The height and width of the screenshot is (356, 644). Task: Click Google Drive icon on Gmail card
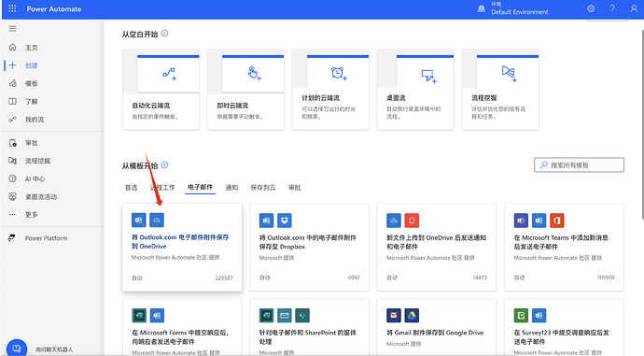pyautogui.click(x=412, y=315)
